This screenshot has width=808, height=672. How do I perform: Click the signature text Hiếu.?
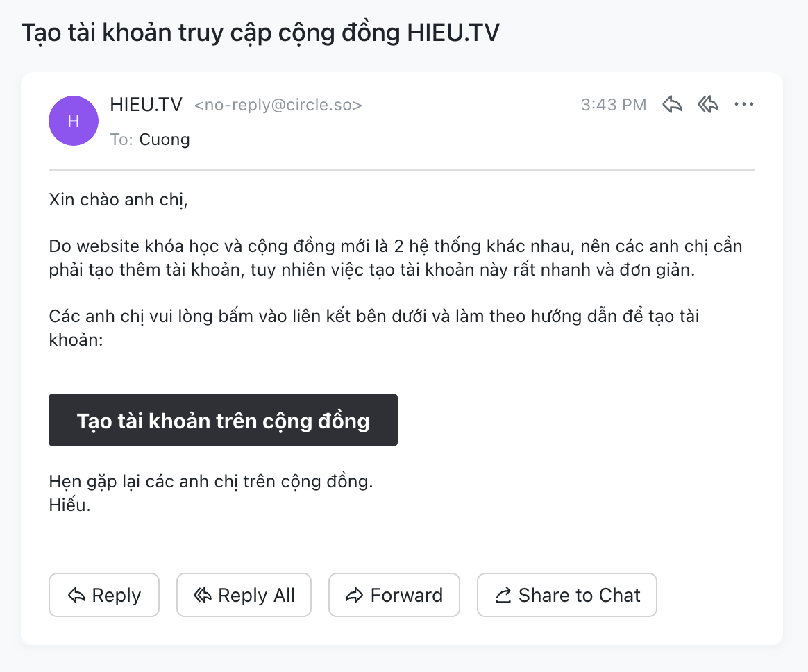click(x=69, y=505)
